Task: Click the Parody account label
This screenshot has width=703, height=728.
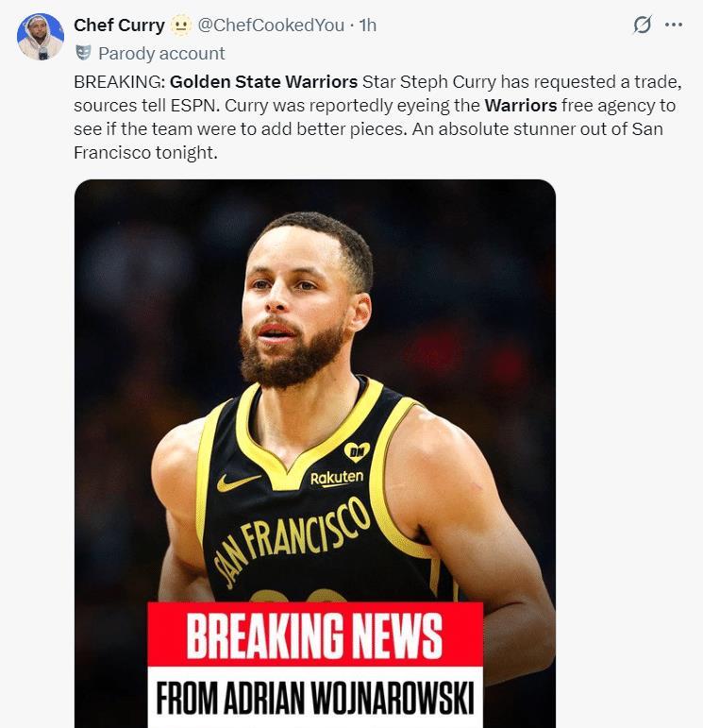Action: [161, 54]
